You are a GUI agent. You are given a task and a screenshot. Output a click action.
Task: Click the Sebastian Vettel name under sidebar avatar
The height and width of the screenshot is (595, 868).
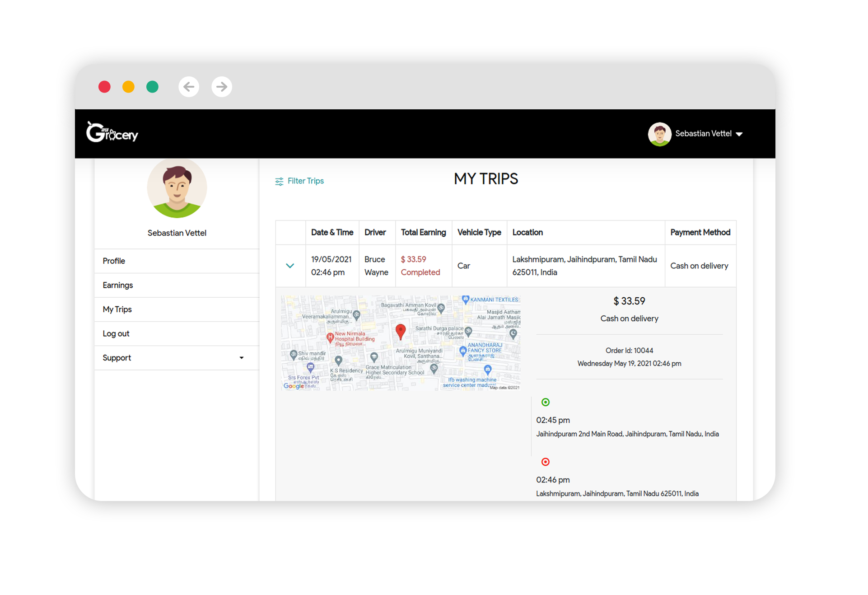pyautogui.click(x=177, y=233)
